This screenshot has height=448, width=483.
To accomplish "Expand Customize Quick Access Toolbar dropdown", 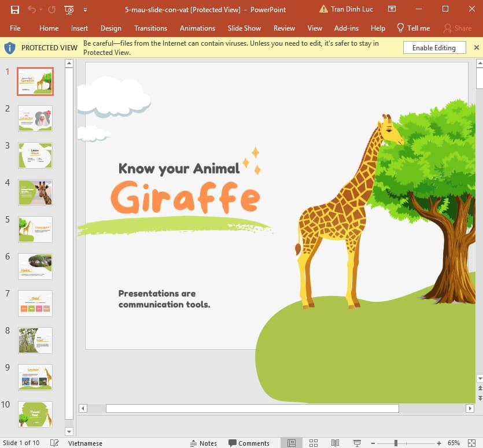I will (x=86, y=9).
